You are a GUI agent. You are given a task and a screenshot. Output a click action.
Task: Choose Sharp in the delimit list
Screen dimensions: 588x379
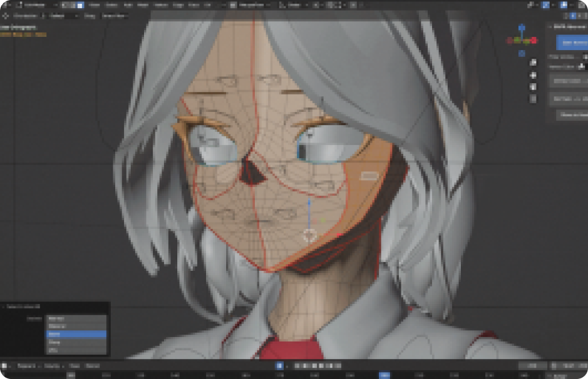76,342
